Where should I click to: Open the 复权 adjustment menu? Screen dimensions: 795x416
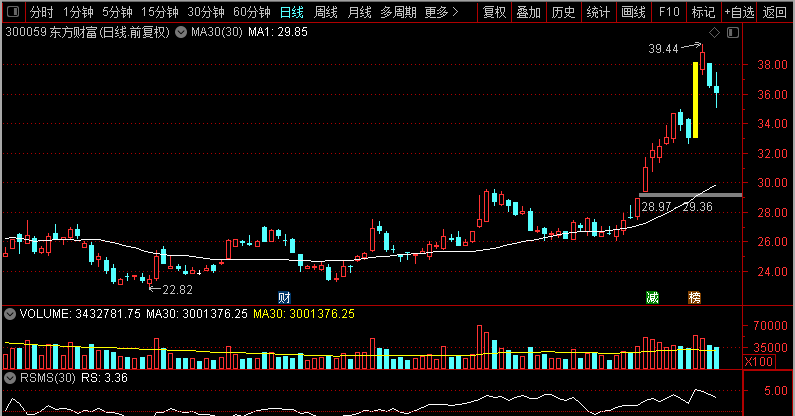pyautogui.click(x=494, y=12)
